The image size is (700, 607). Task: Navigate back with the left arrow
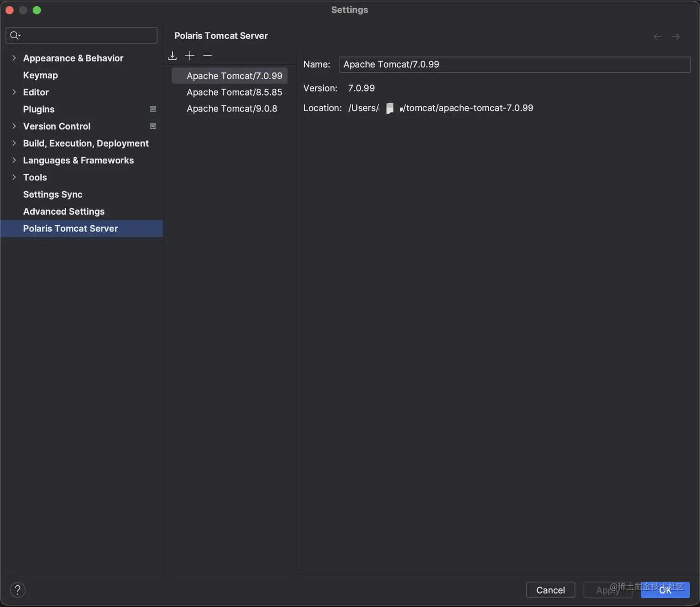point(657,37)
